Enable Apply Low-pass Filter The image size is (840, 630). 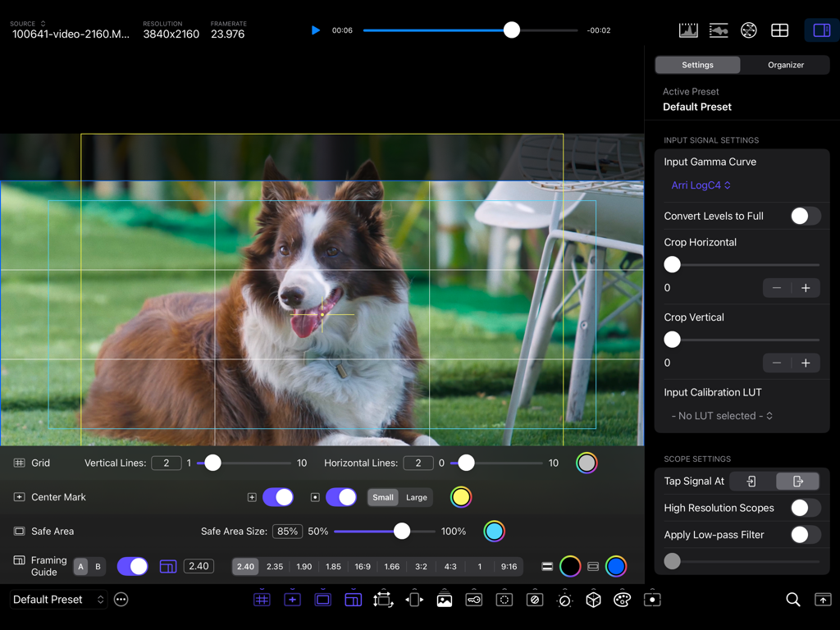click(805, 534)
